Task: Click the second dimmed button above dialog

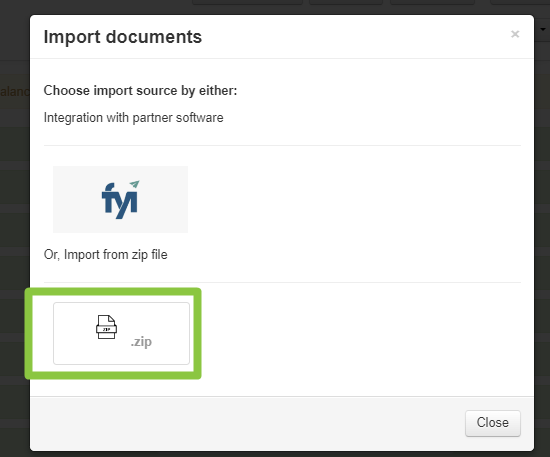Action: click(x=346, y=2)
